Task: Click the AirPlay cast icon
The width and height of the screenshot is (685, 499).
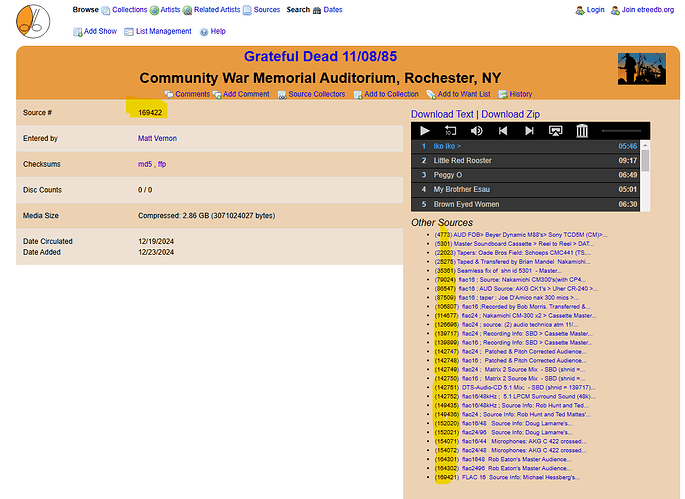Action: click(555, 131)
